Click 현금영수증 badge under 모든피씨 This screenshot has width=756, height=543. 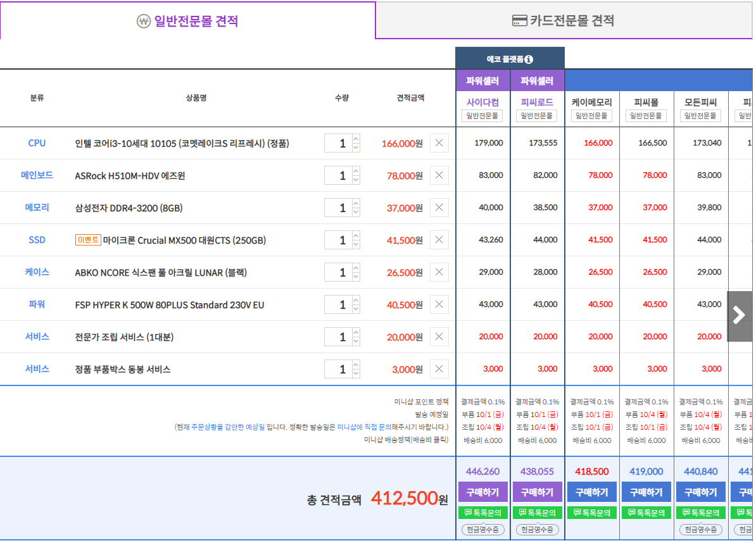(701, 529)
